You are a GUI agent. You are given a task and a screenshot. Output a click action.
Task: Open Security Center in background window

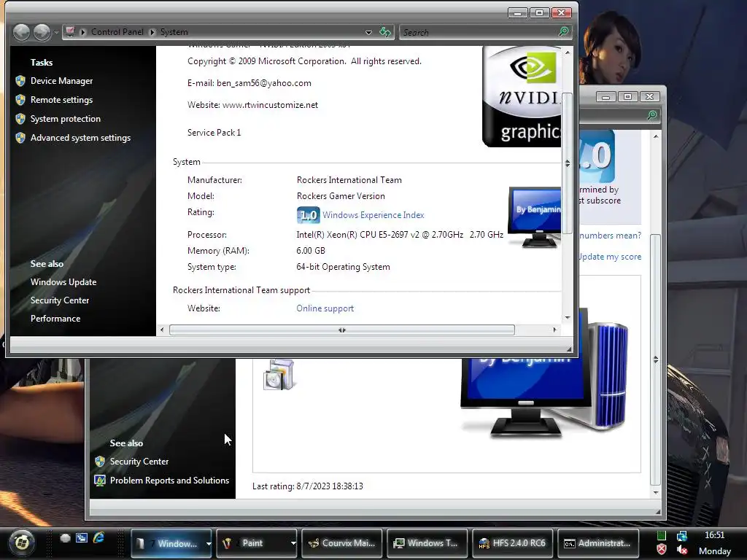(139, 462)
